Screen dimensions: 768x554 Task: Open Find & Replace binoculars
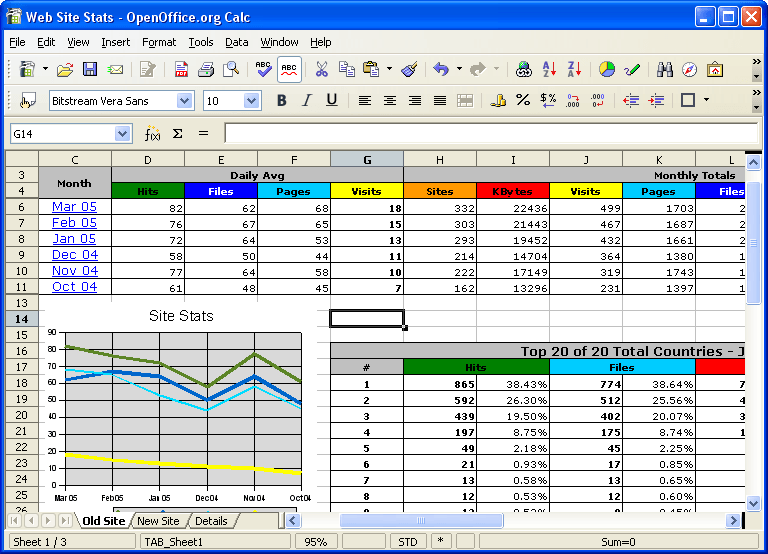(x=664, y=69)
